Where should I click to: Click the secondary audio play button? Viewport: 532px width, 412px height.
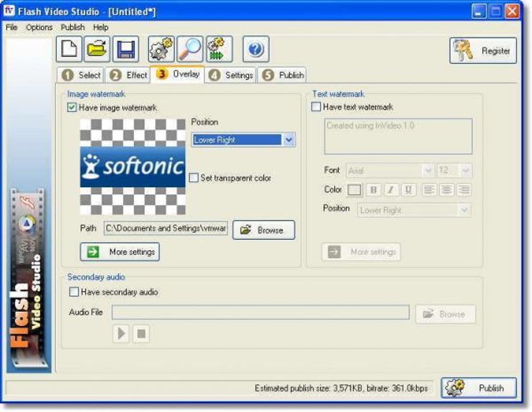click(x=121, y=334)
